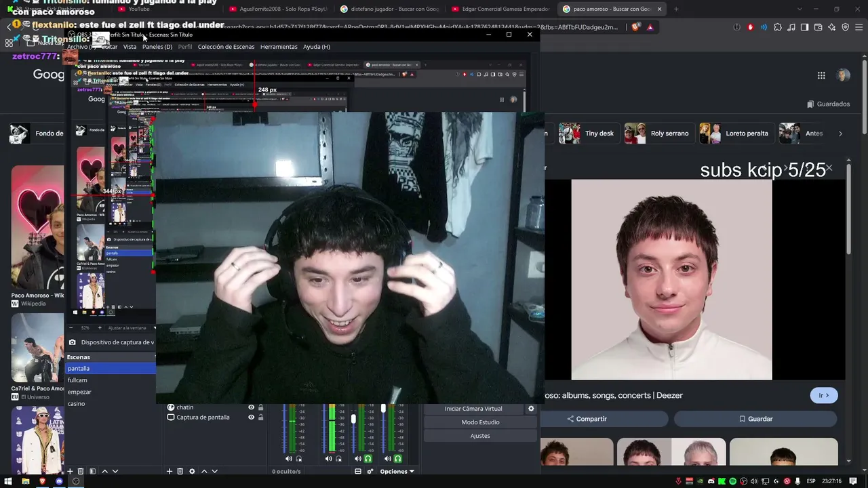Viewport: 868px width, 488px height.
Task: Click Iniciar Cámara Virtual button
Action: pyautogui.click(x=473, y=409)
